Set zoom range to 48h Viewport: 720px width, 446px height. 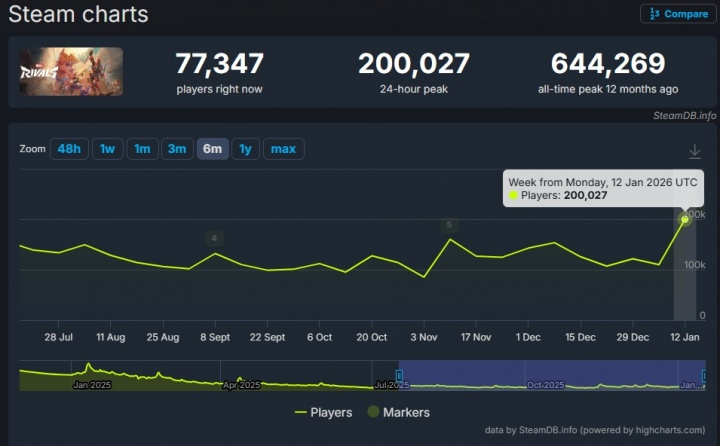69,149
